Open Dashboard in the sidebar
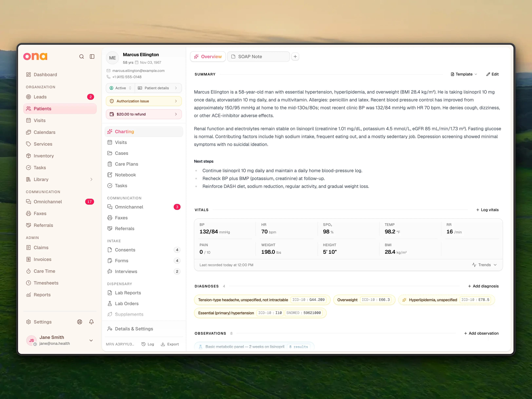 point(60,75)
